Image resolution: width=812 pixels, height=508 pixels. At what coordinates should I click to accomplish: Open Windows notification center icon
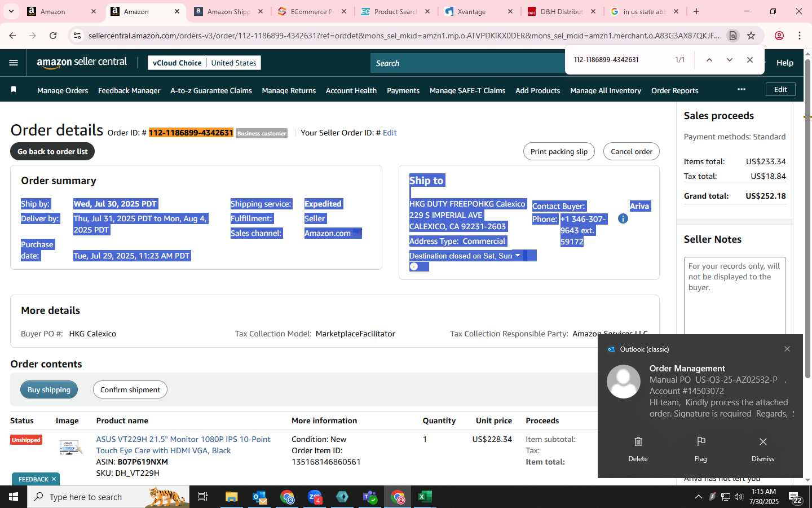click(795, 497)
